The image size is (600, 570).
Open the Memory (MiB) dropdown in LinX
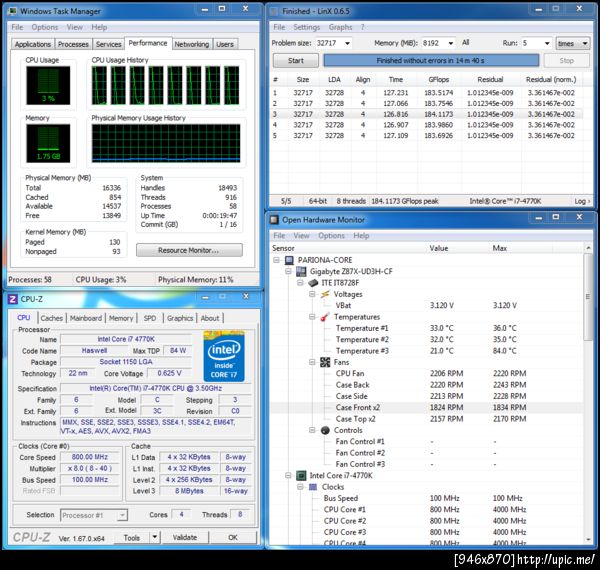(448, 44)
